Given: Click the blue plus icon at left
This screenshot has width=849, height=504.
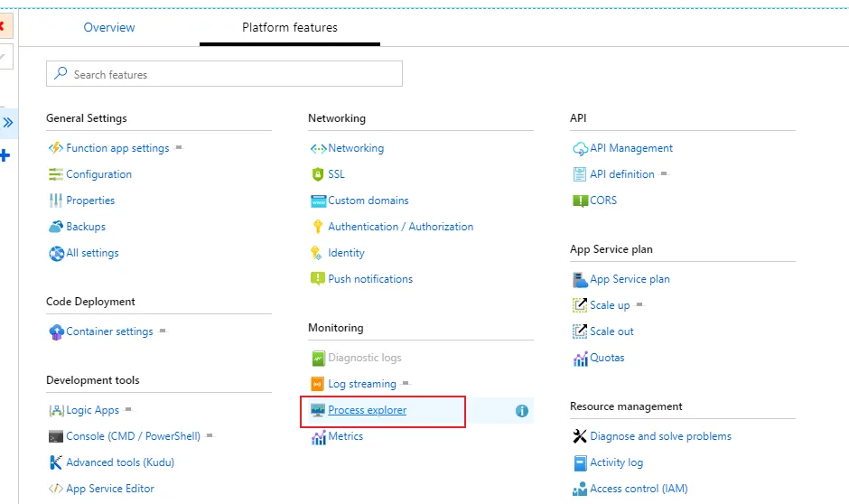Looking at the screenshot, I should coord(5,156).
